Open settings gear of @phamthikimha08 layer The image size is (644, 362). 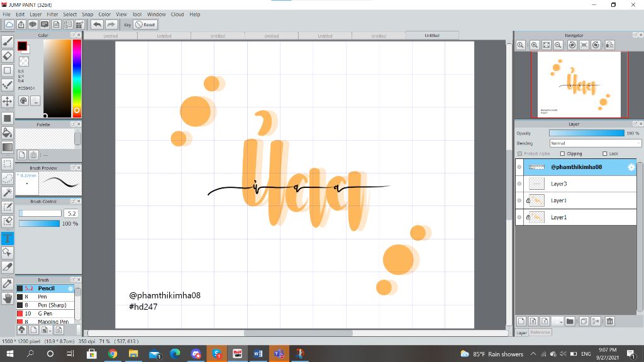[631, 167]
